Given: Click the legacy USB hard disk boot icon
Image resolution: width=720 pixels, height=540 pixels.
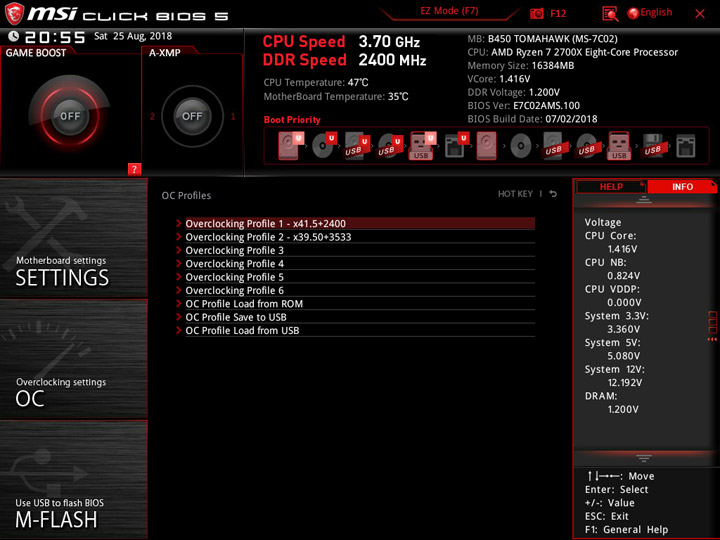Looking at the screenshot, I should point(554,146).
